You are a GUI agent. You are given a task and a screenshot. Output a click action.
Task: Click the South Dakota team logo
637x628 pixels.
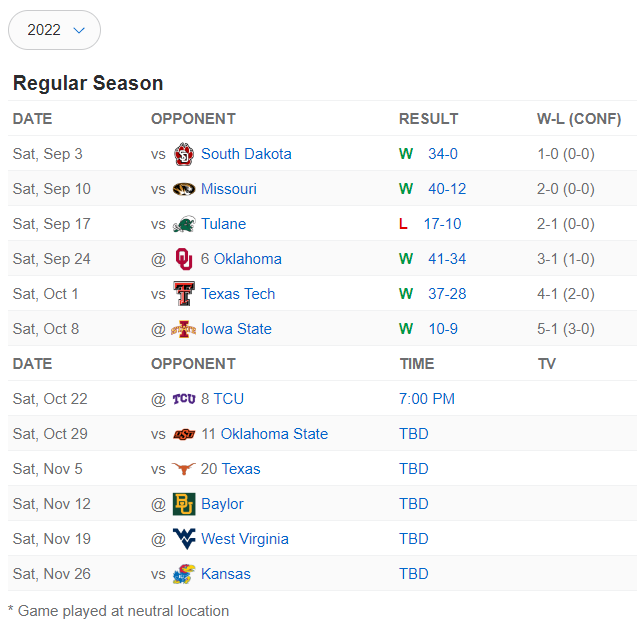point(184,154)
